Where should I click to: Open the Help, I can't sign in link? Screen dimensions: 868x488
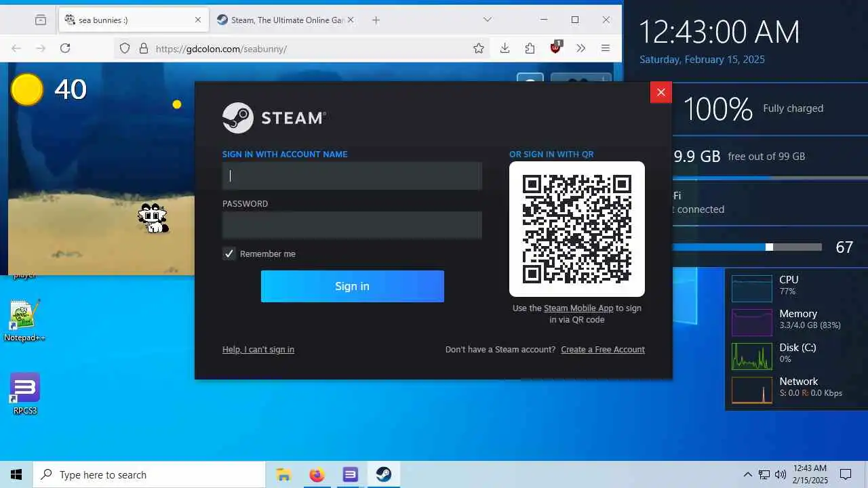tap(258, 350)
